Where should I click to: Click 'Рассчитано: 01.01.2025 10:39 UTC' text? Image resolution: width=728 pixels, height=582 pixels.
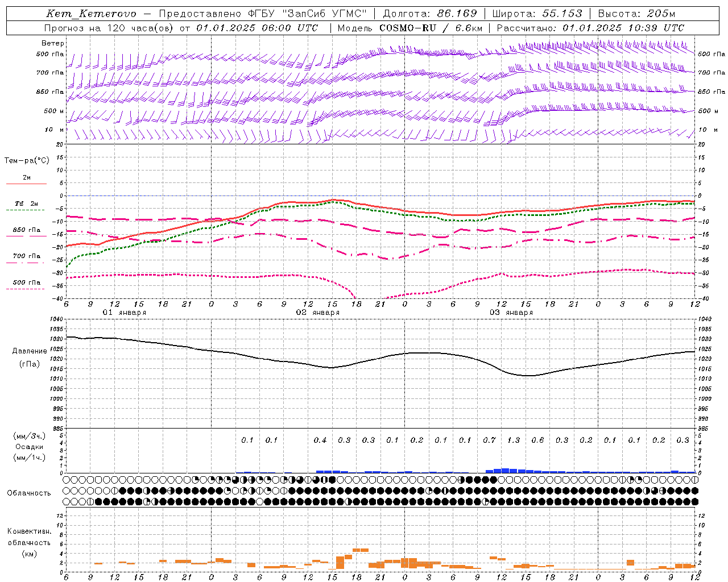coord(590,28)
